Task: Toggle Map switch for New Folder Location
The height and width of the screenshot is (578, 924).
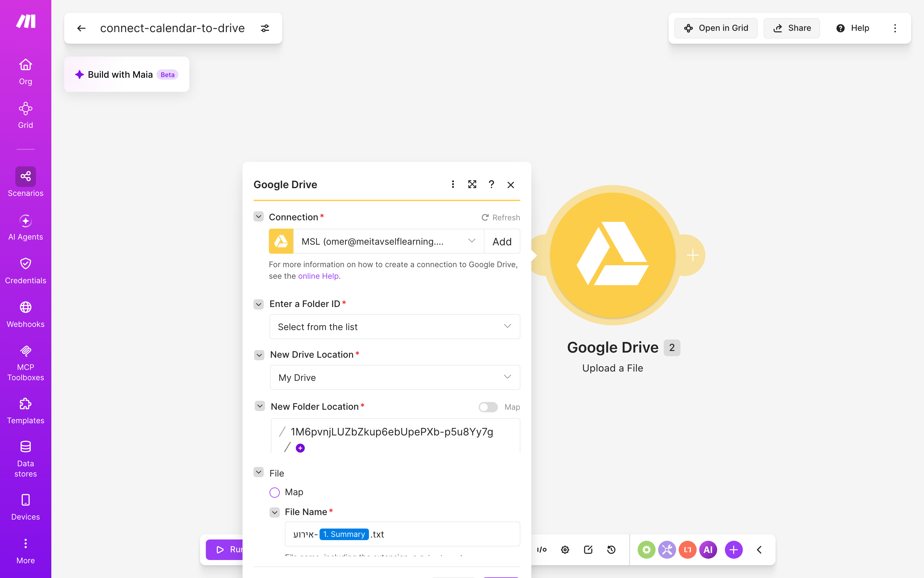Action: [x=488, y=407]
